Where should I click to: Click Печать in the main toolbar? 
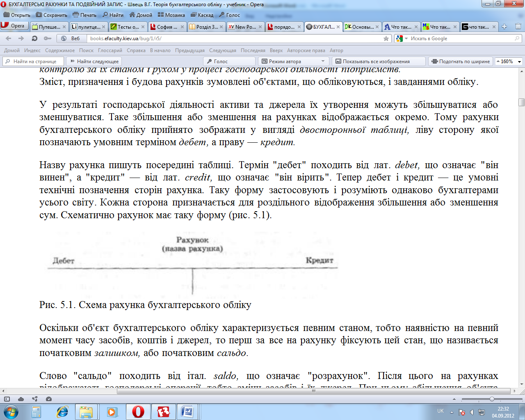point(84,15)
